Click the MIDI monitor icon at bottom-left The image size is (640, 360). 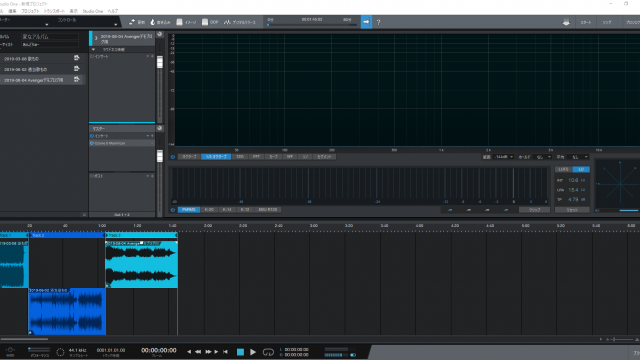point(10,350)
